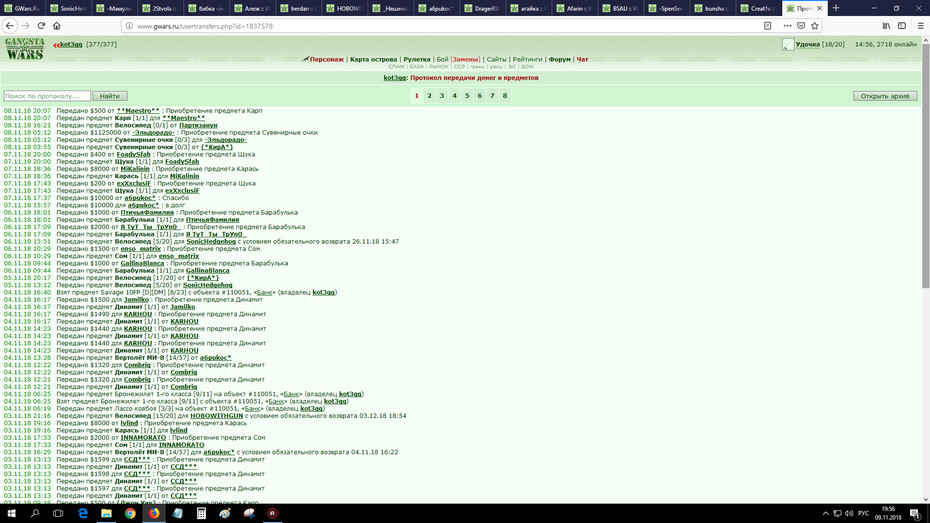The width and height of the screenshot is (930, 523).
Task: Show site information icon in URL bar
Action: pos(129,26)
